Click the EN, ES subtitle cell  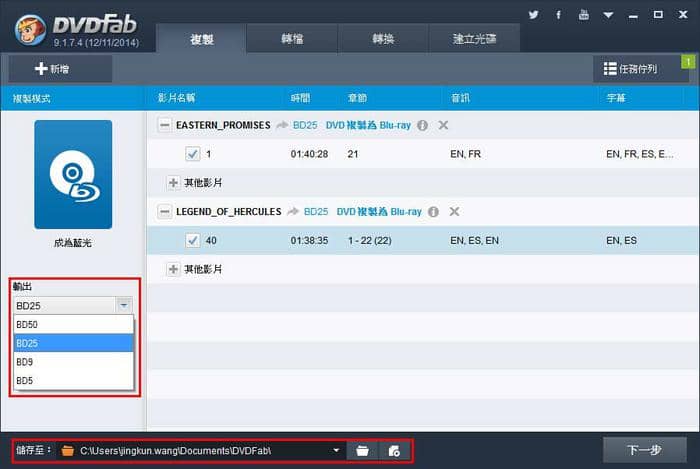coord(621,241)
